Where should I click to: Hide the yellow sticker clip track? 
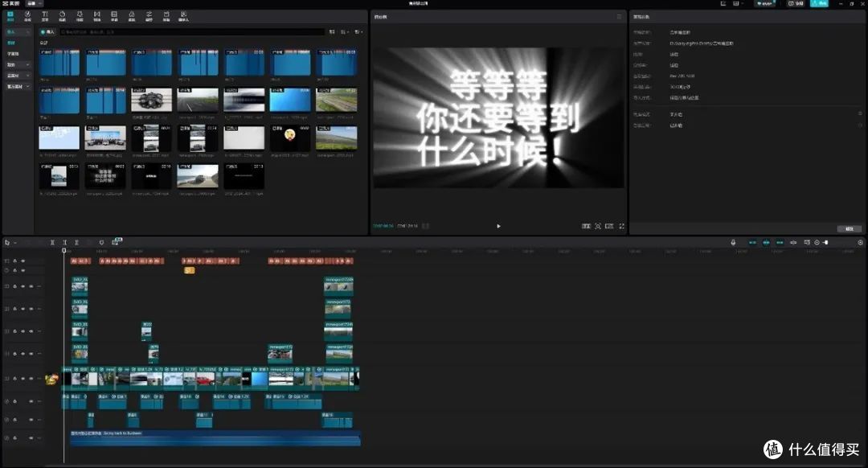[x=23, y=270]
